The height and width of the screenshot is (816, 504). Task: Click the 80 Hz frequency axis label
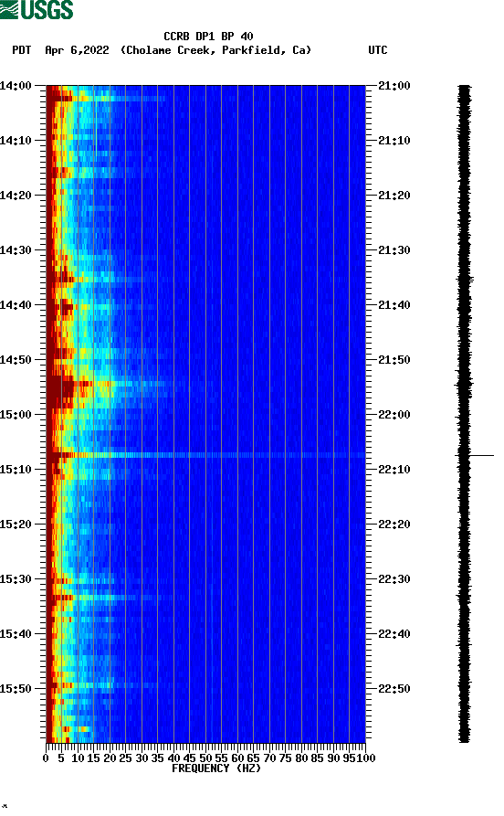[301, 758]
